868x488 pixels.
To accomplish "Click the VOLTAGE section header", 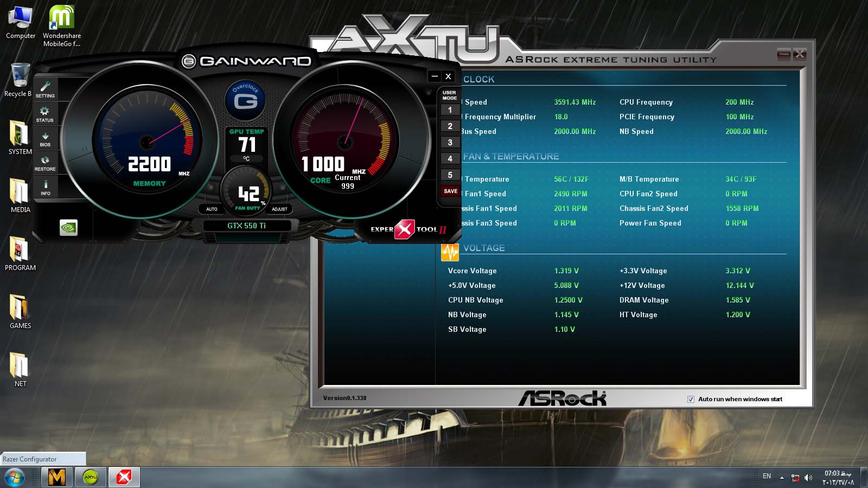I will 484,248.
